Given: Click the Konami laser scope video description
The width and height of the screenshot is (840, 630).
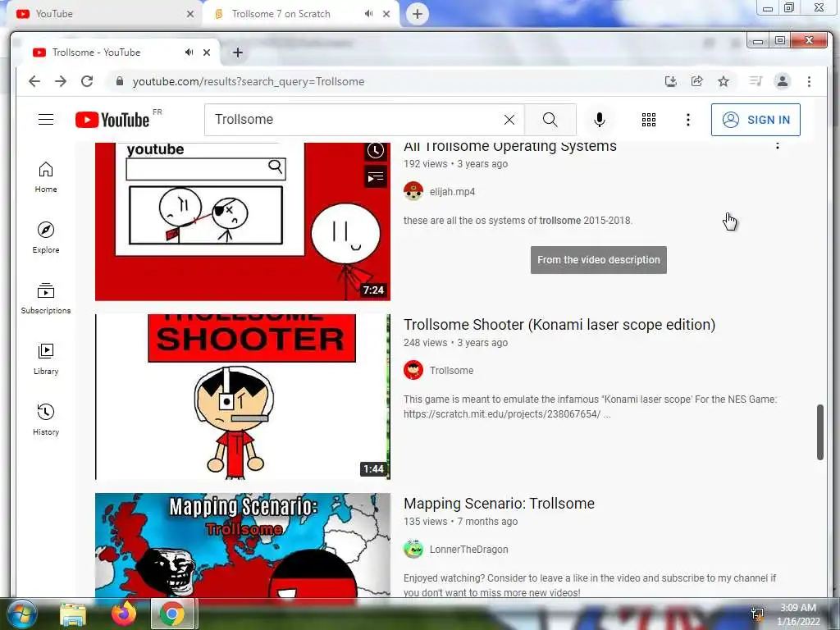Looking at the screenshot, I should [590, 407].
